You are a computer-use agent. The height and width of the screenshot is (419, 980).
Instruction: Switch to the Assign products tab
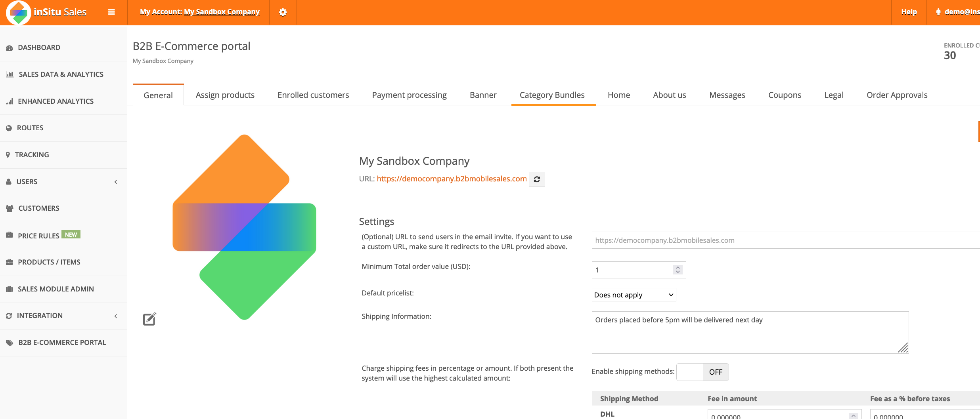coord(225,95)
